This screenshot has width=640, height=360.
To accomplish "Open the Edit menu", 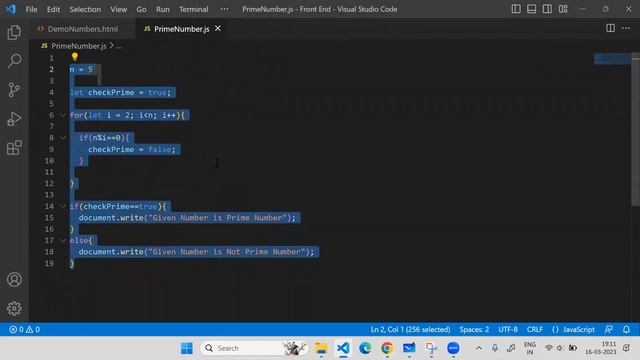I will pos(53,9).
